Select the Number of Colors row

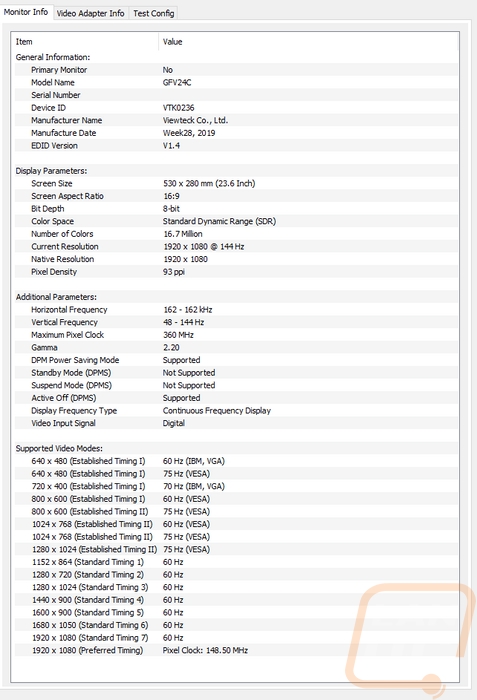click(x=236, y=234)
